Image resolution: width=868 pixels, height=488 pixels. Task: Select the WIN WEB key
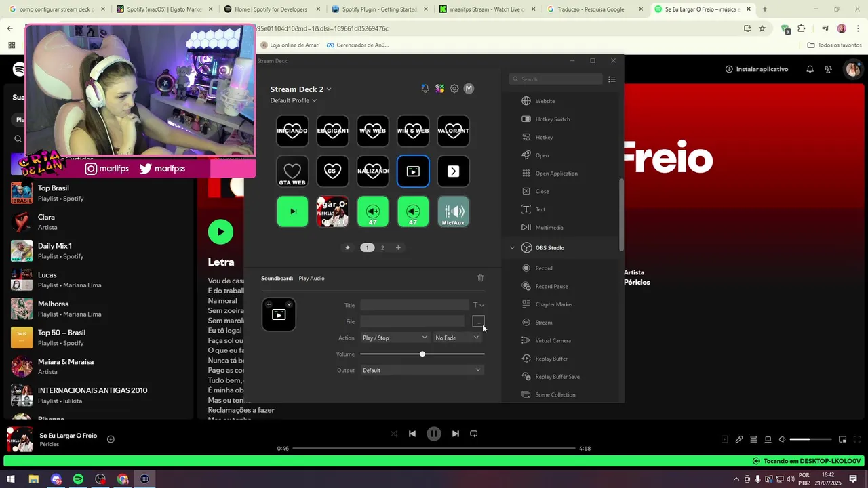pyautogui.click(x=373, y=131)
